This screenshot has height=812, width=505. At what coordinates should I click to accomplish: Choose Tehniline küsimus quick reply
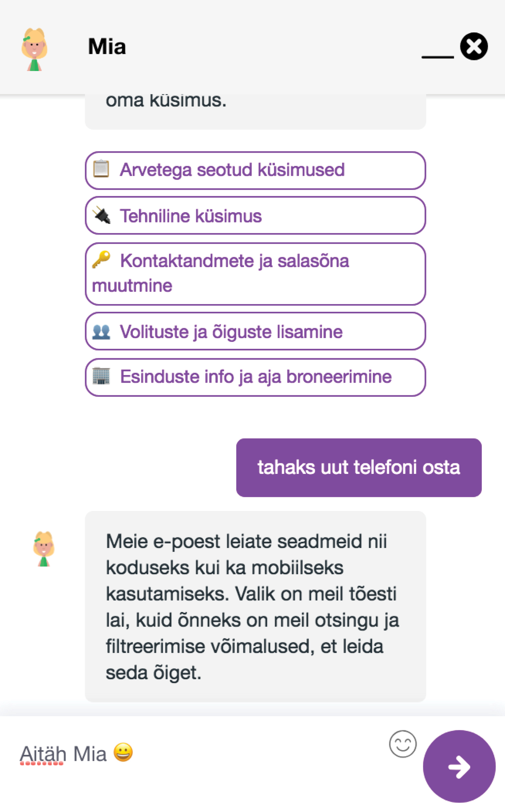coord(255,216)
